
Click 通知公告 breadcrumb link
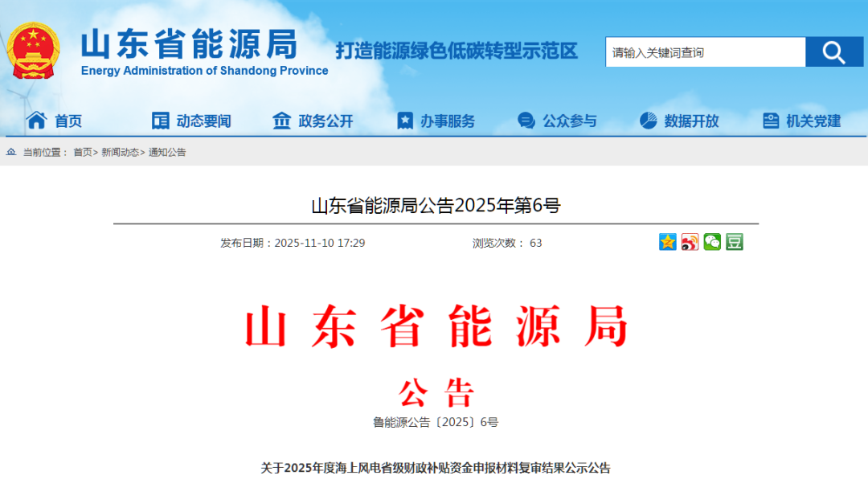(167, 152)
